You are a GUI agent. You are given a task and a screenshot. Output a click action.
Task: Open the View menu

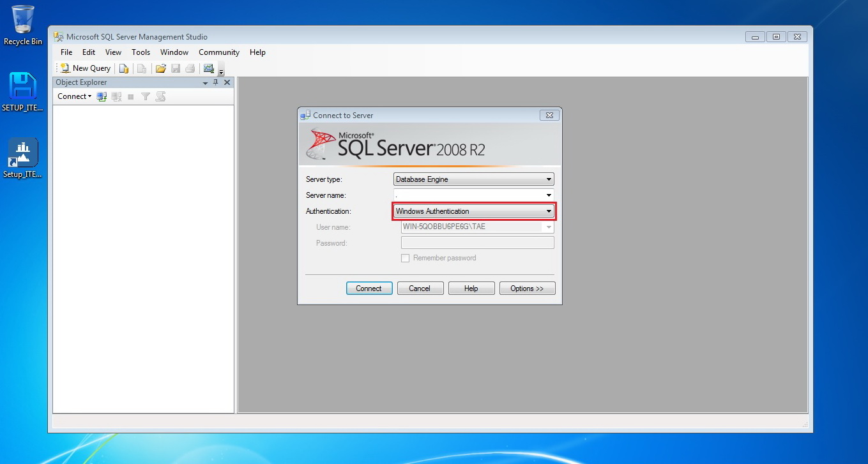(x=113, y=52)
